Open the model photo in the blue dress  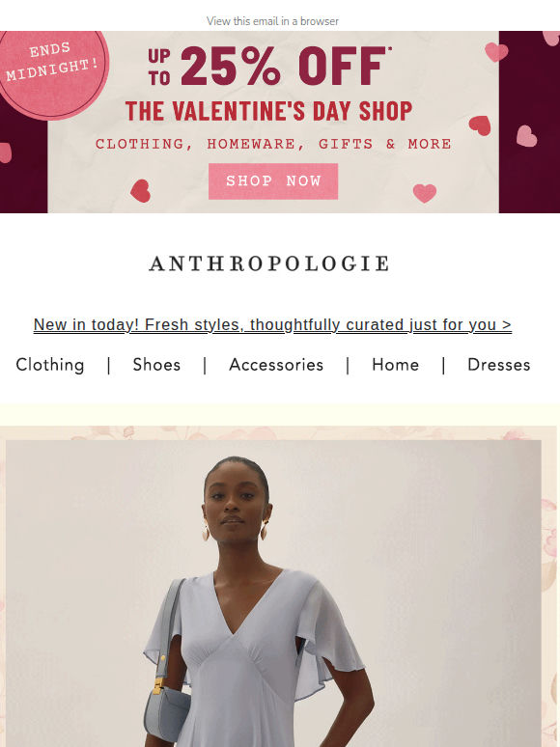click(x=273, y=594)
